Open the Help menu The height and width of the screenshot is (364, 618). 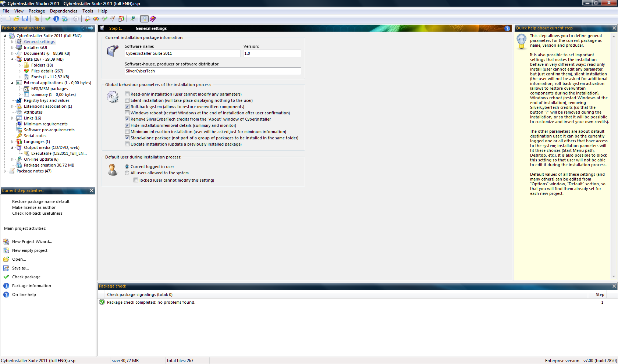103,11
